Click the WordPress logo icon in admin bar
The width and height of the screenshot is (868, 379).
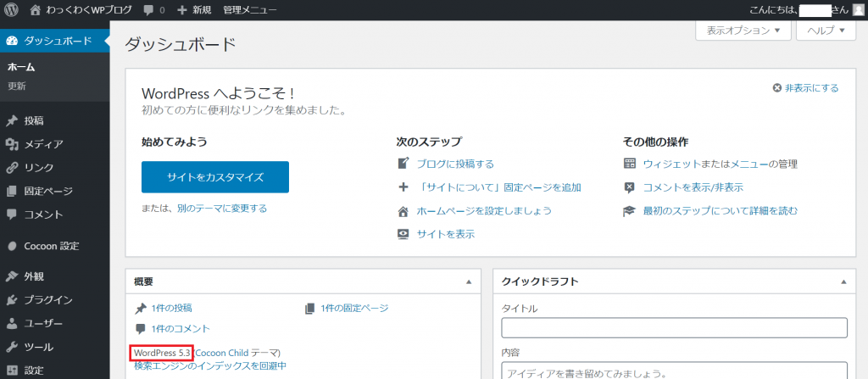[x=11, y=10]
